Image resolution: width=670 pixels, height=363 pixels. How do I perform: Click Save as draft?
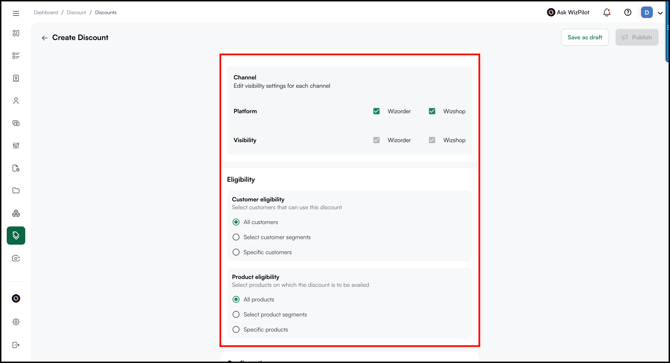(585, 38)
